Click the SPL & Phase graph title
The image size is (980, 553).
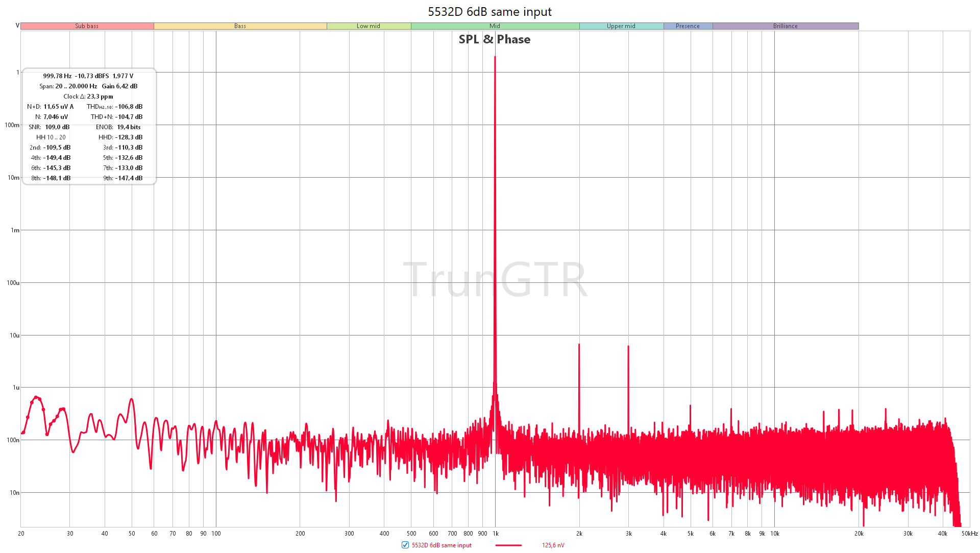point(494,39)
